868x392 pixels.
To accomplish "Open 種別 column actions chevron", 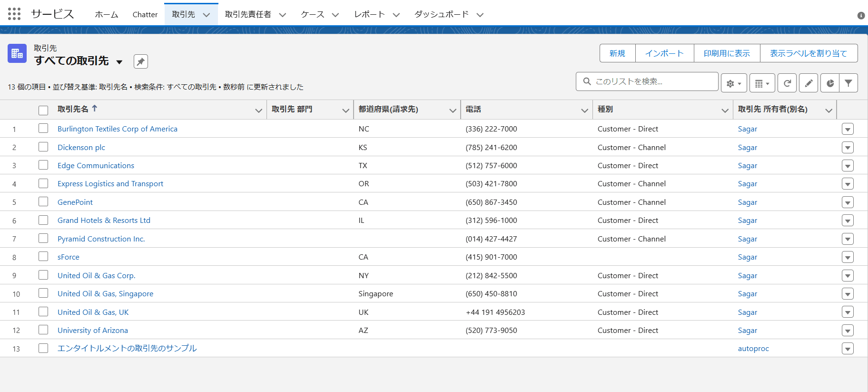I will click(x=725, y=111).
